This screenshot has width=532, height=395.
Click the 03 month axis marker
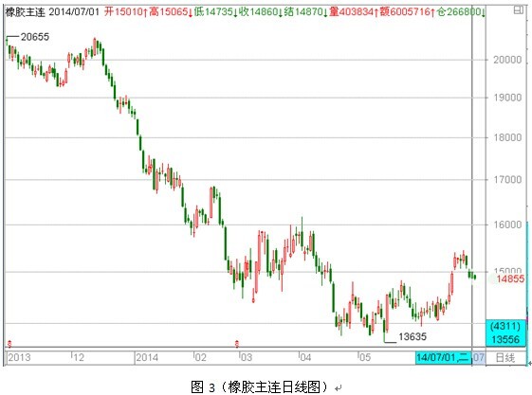pos(246,357)
